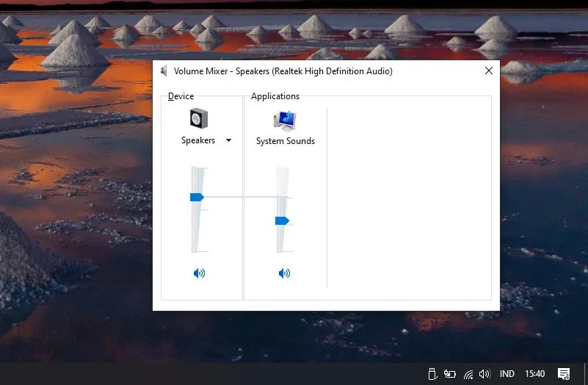Screen dimensions: 588x385
Task: Click the taskbar volume speaker icon
Action: 484,374
